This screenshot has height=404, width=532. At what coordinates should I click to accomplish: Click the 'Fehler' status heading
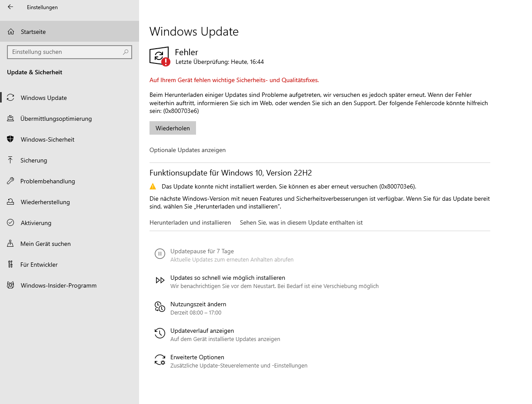click(x=186, y=53)
